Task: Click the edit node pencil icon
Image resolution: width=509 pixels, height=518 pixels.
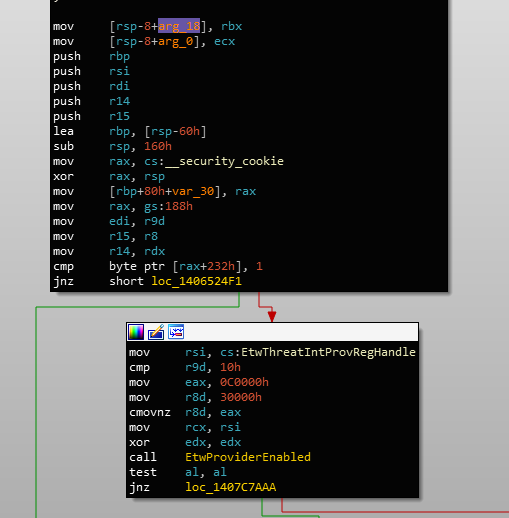Action: [x=156, y=332]
